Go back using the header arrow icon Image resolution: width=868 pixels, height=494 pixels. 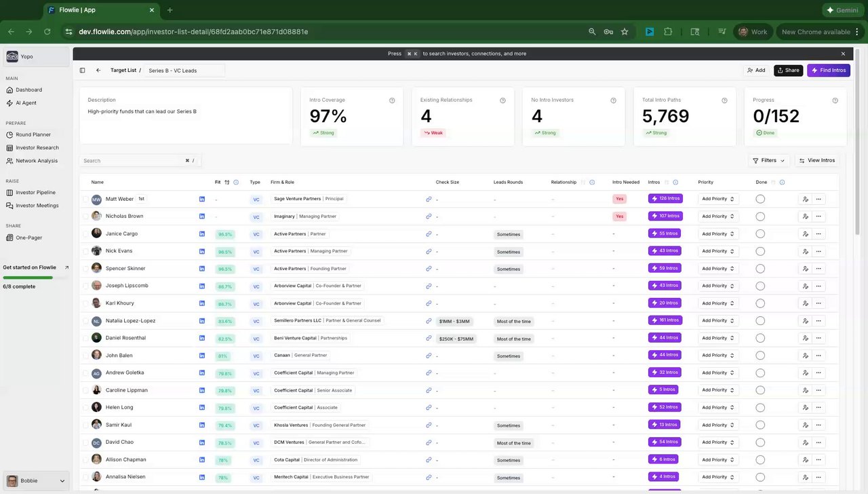click(98, 71)
